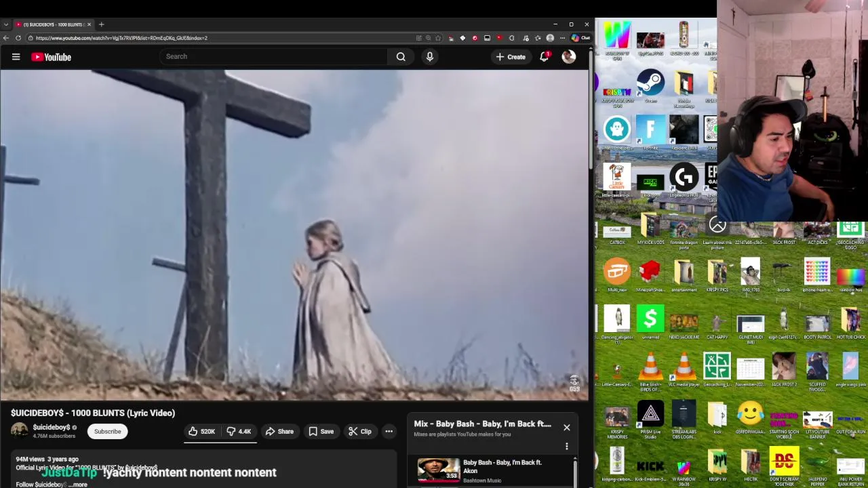Open Mix playlist options three dots
868x488 pixels.
[567, 447]
